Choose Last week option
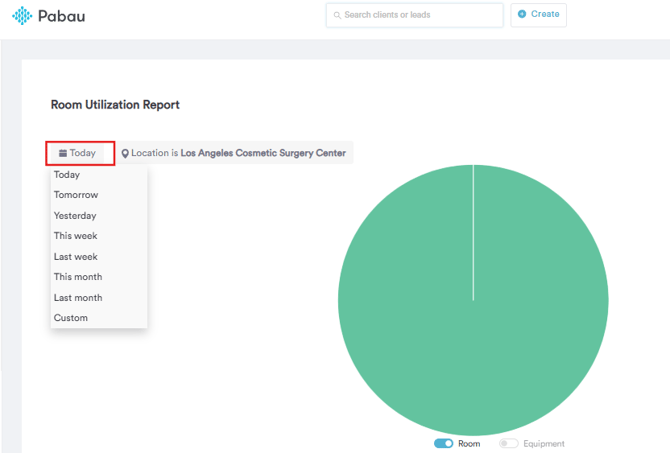This screenshot has width=670, height=453. coord(75,257)
